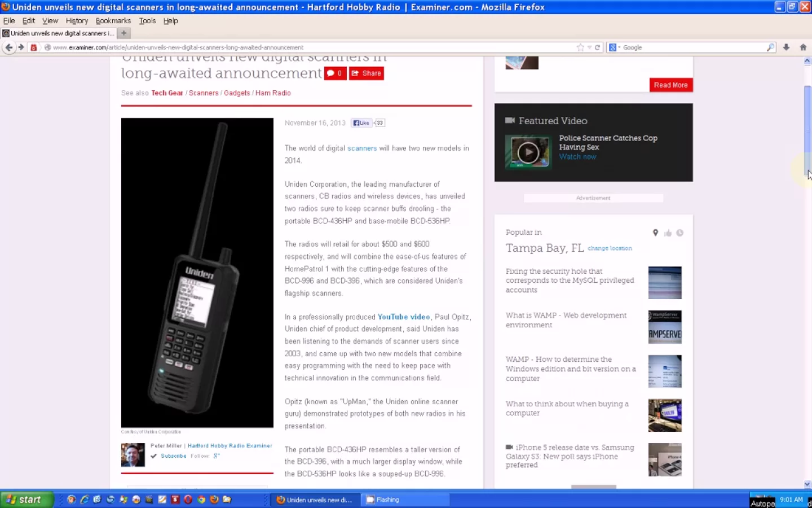Click Peter Miller author photo
812x508 pixels.
[x=133, y=455]
